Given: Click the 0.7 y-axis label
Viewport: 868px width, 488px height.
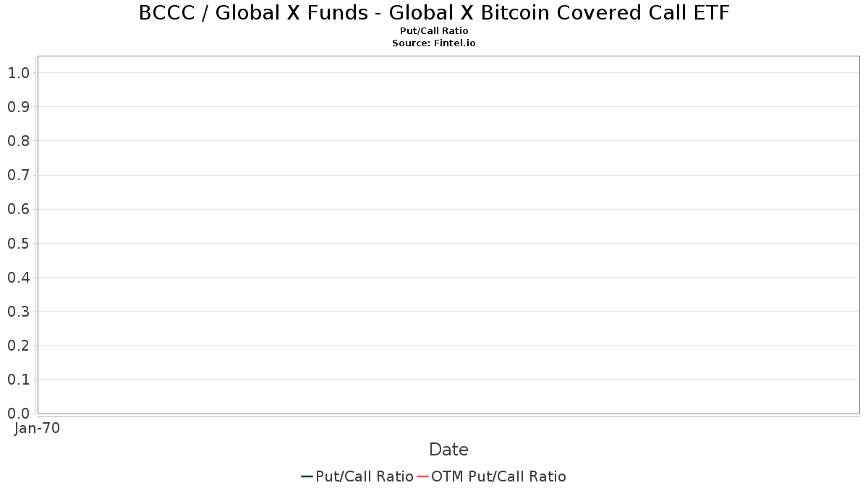Looking at the screenshot, I should pyautogui.click(x=18, y=175).
